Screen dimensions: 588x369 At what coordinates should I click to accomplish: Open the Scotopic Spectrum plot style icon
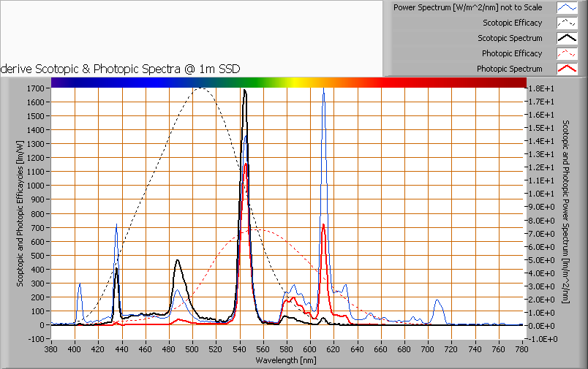pos(568,38)
